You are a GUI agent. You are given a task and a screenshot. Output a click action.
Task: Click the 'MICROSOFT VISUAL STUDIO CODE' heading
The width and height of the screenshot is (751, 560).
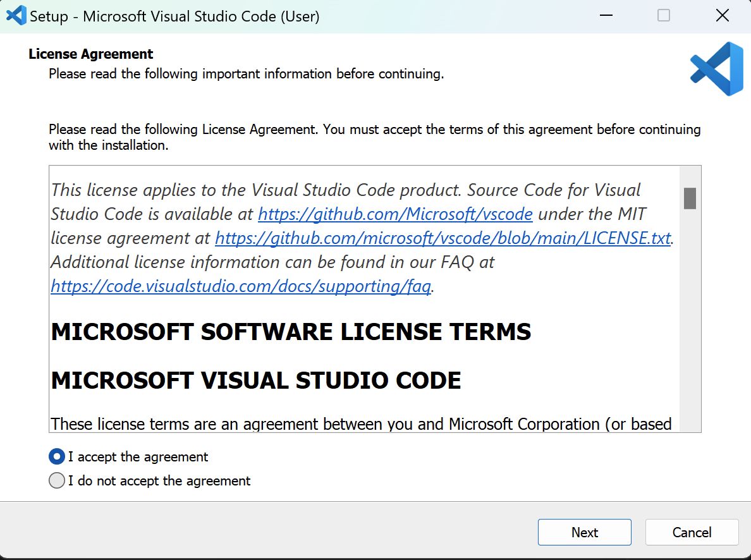coord(256,380)
